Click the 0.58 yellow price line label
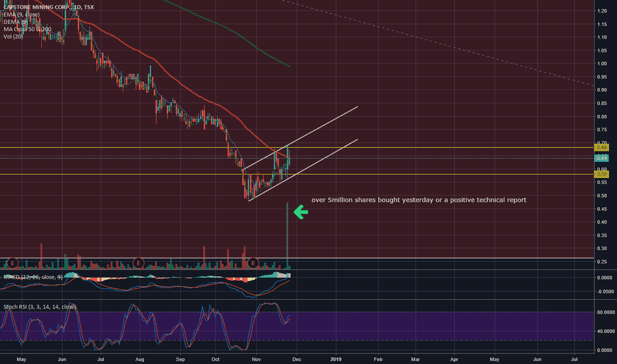 (602, 174)
